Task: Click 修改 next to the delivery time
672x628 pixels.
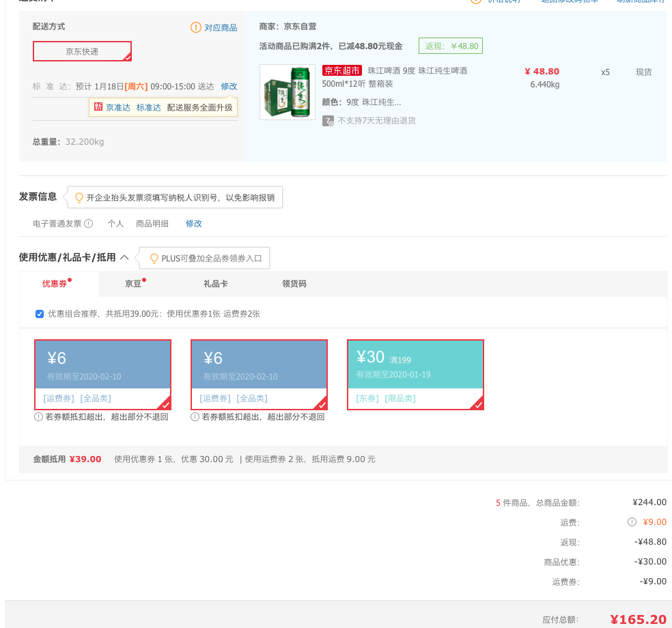Action: (229, 87)
